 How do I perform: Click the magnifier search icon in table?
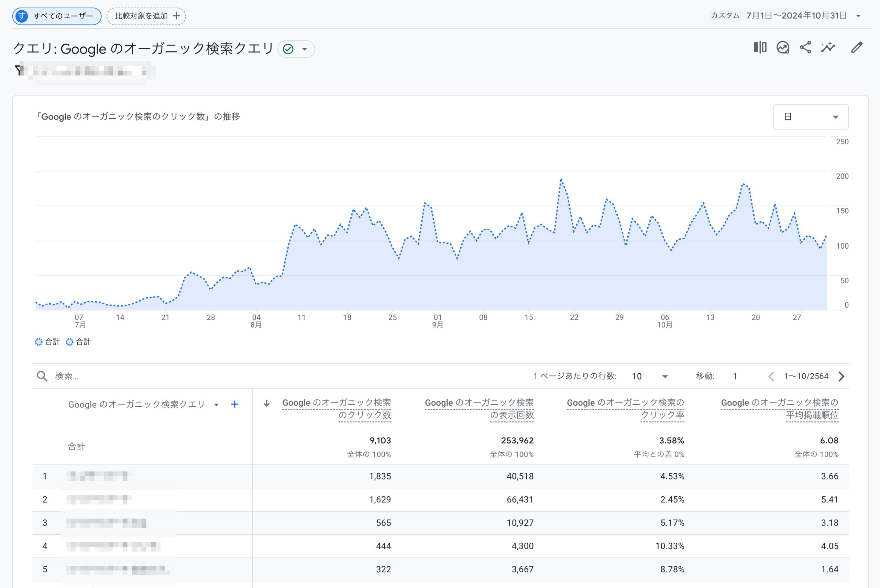[42, 376]
